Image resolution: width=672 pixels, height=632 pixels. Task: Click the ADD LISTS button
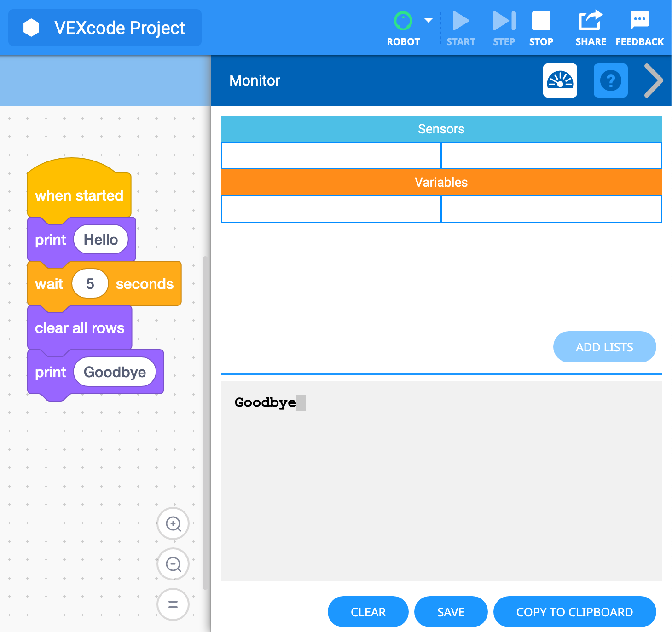(604, 347)
